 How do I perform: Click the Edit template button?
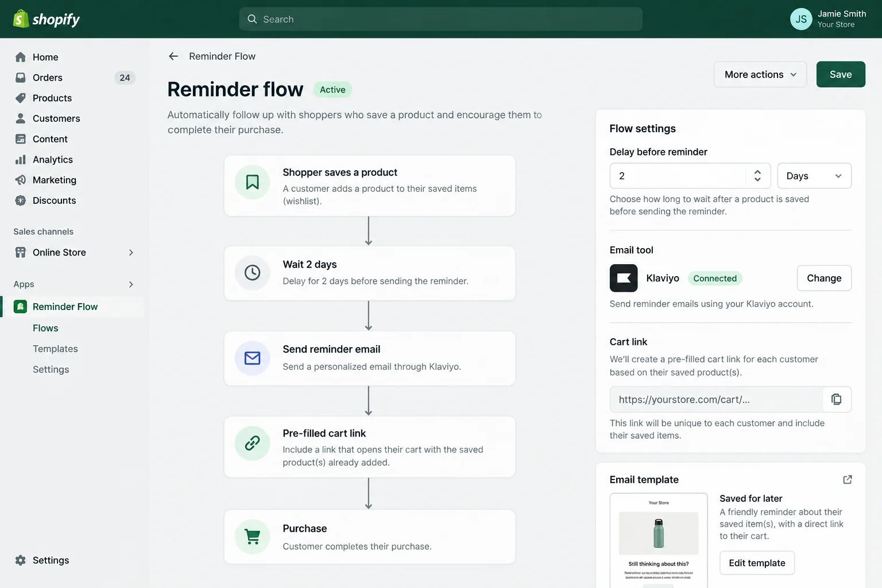click(757, 563)
